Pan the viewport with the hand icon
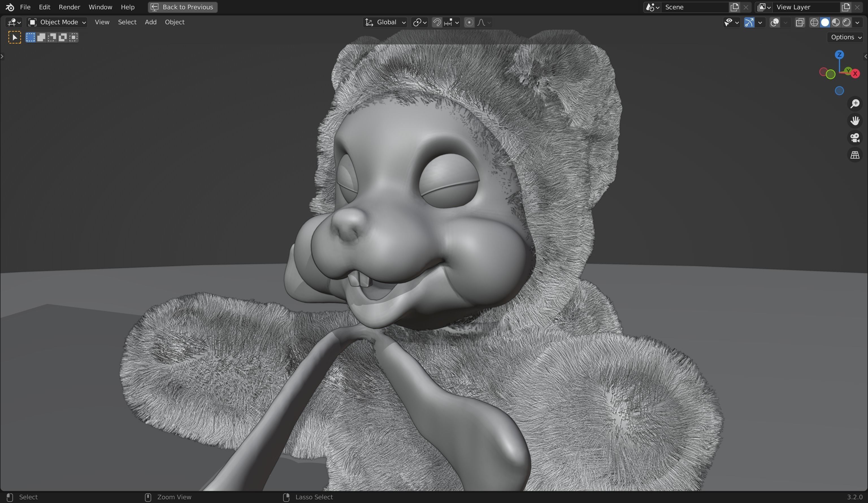 pyautogui.click(x=855, y=121)
